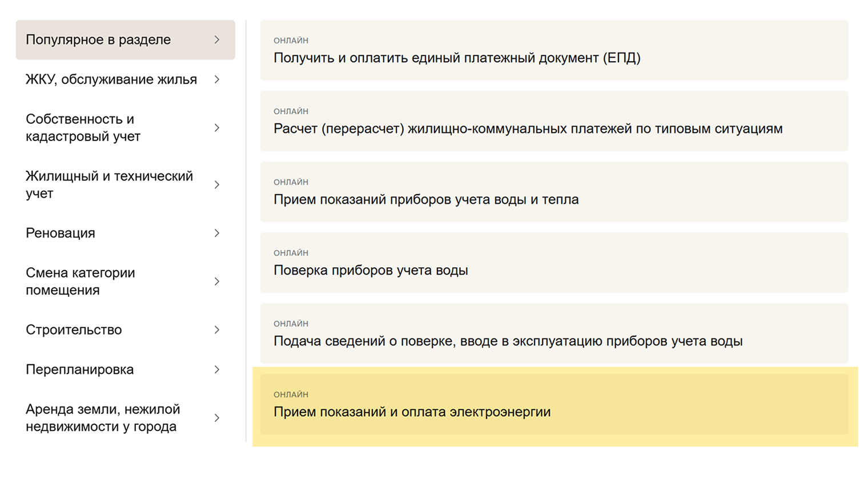
Task: Click the arrow icon beside 'Реновация'
Action: (217, 233)
